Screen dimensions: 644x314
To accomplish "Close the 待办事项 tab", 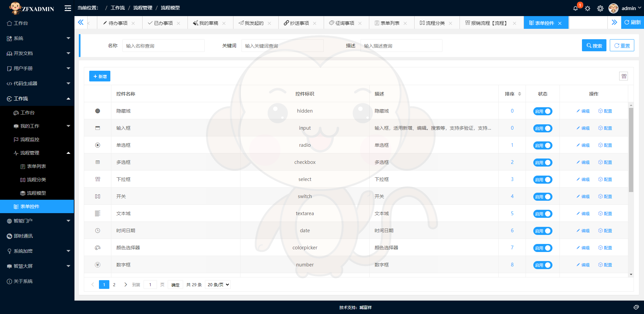I will (133, 23).
